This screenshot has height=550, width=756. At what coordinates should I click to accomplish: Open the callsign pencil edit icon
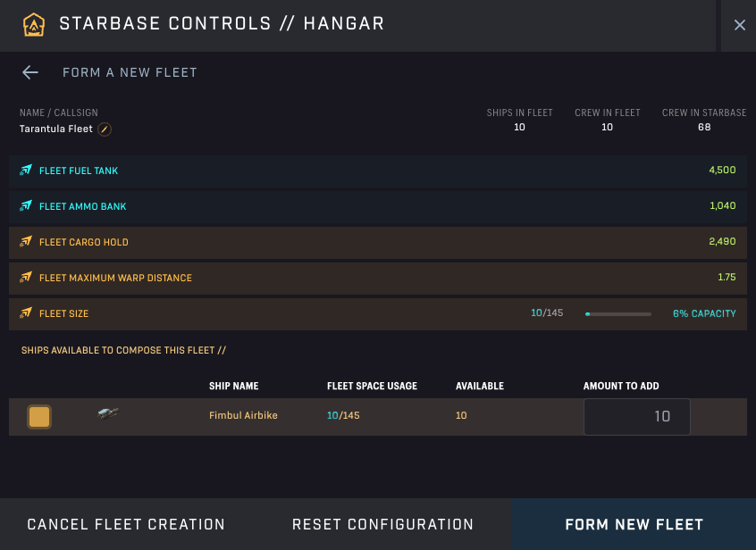click(x=105, y=129)
